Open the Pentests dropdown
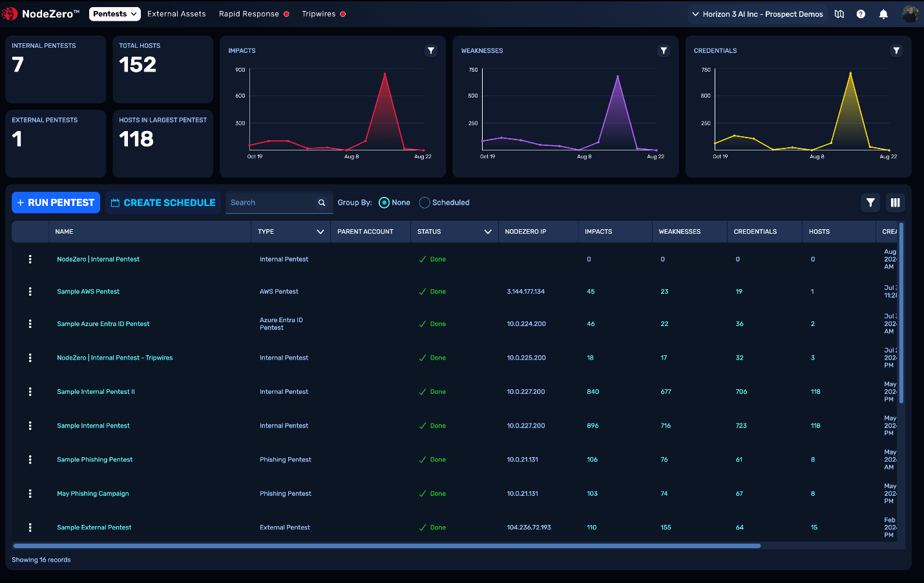Screen dimensions: 924x583 pos(115,14)
